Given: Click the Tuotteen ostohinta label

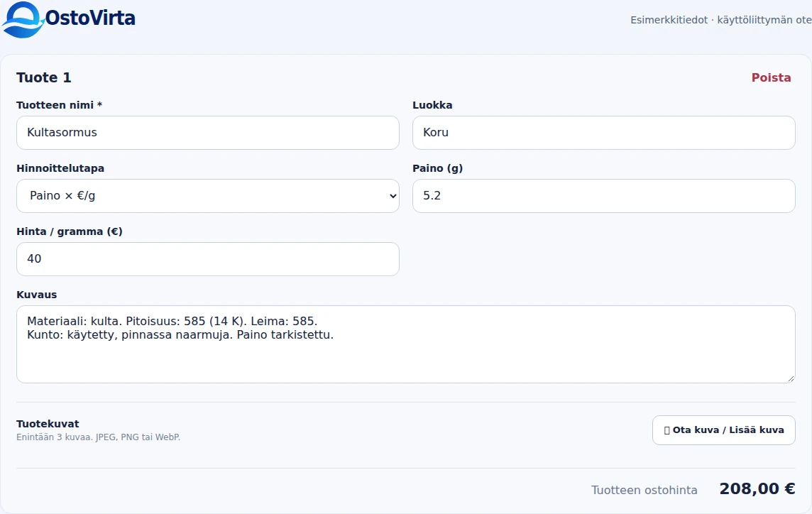Looking at the screenshot, I should (644, 490).
